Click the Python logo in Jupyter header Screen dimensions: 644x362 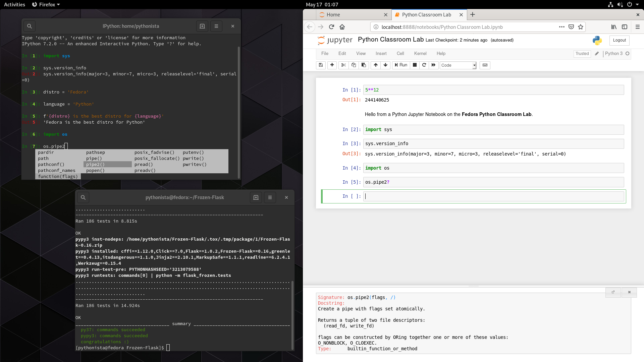(597, 40)
